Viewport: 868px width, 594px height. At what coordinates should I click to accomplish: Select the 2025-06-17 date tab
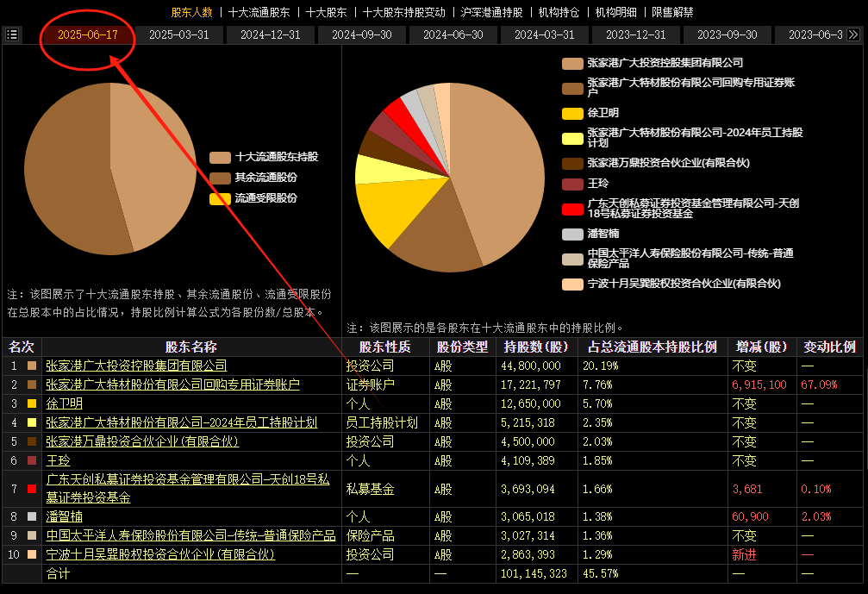tap(88, 34)
